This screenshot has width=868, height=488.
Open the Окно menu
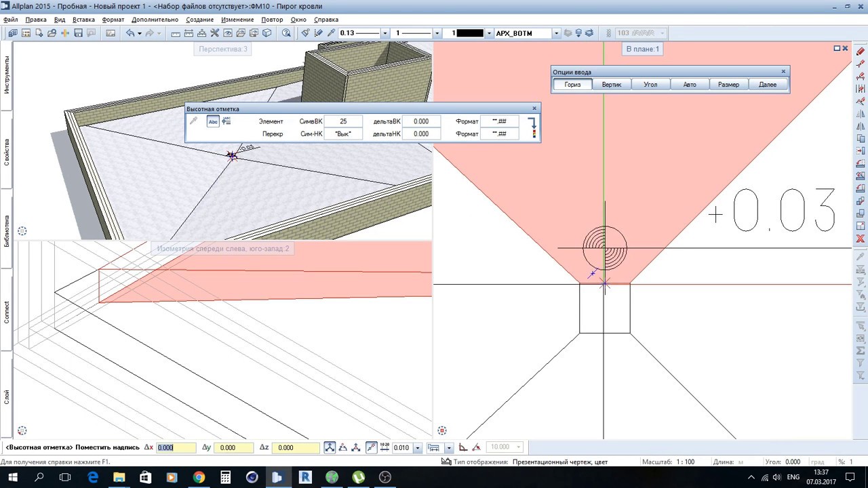point(298,20)
